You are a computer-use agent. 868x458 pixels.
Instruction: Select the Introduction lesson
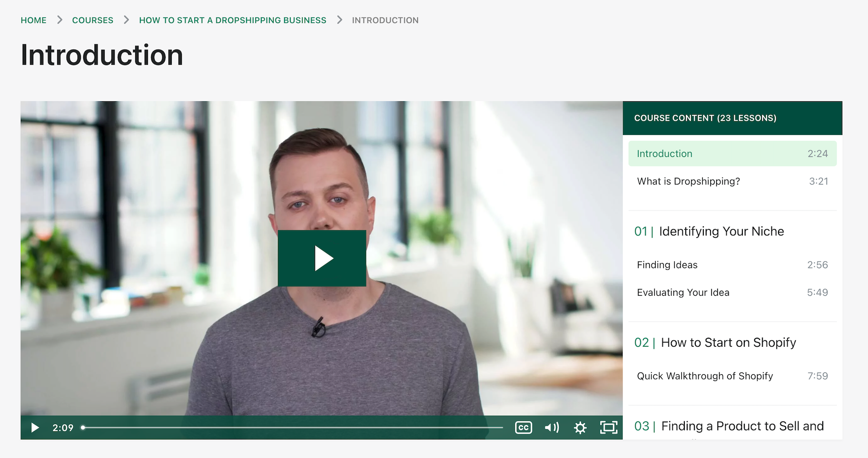coord(732,154)
